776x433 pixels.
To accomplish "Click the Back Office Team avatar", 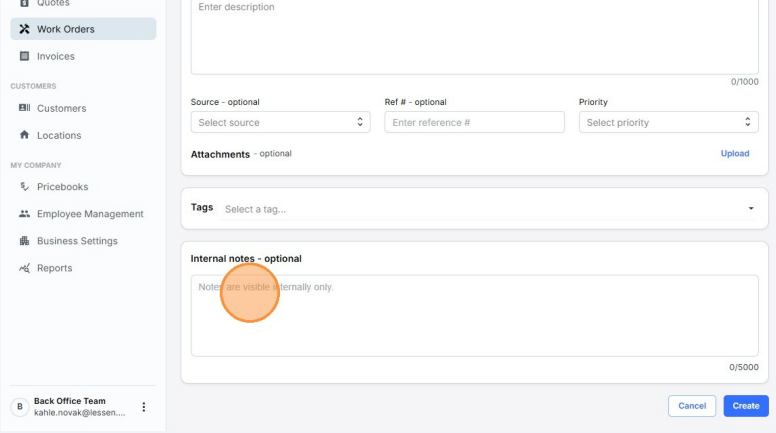I will pos(18,407).
